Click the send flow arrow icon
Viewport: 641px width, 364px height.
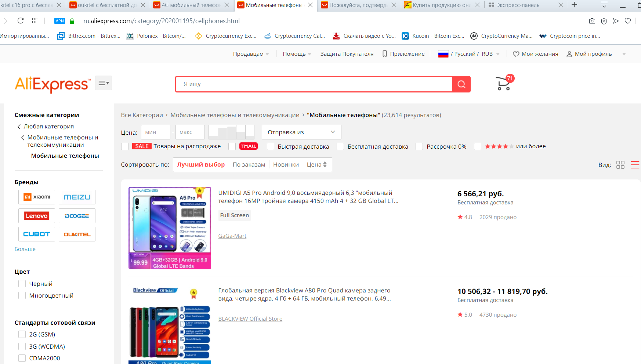(616, 21)
